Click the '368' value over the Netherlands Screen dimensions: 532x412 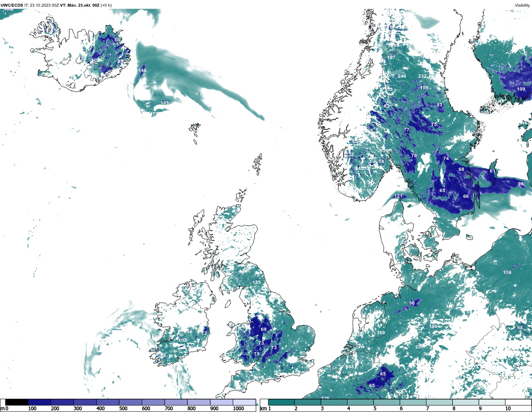click(381, 333)
